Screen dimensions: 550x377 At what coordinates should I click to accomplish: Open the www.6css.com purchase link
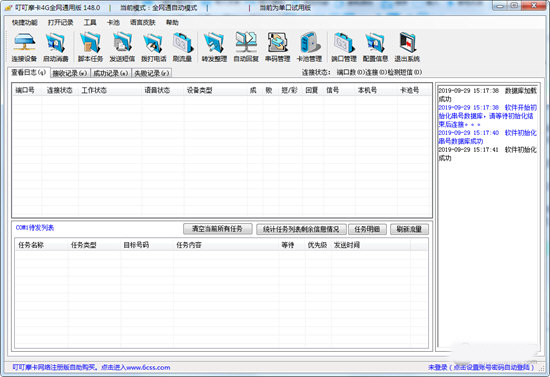point(91,367)
